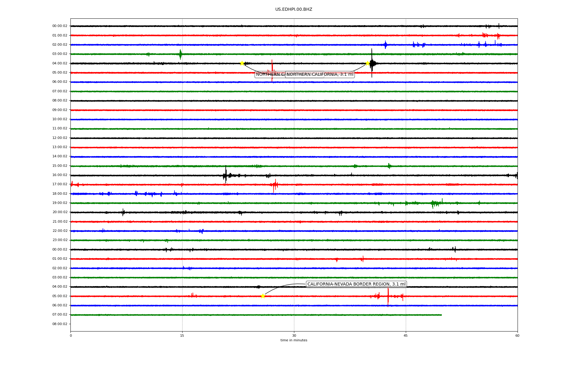The height and width of the screenshot is (368, 588).
Task: Click the 23:00:02 row time label
Action: click(x=60, y=240)
